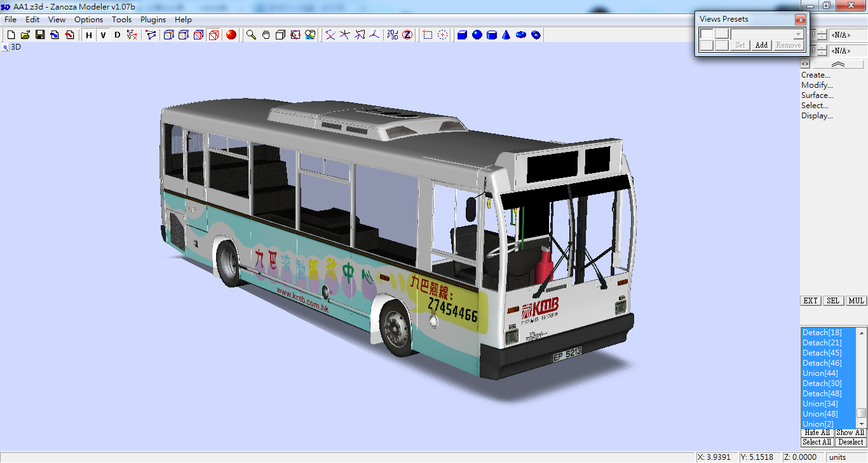Select the dashed circle selection tool
The width and height of the screenshot is (868, 463).
442,35
